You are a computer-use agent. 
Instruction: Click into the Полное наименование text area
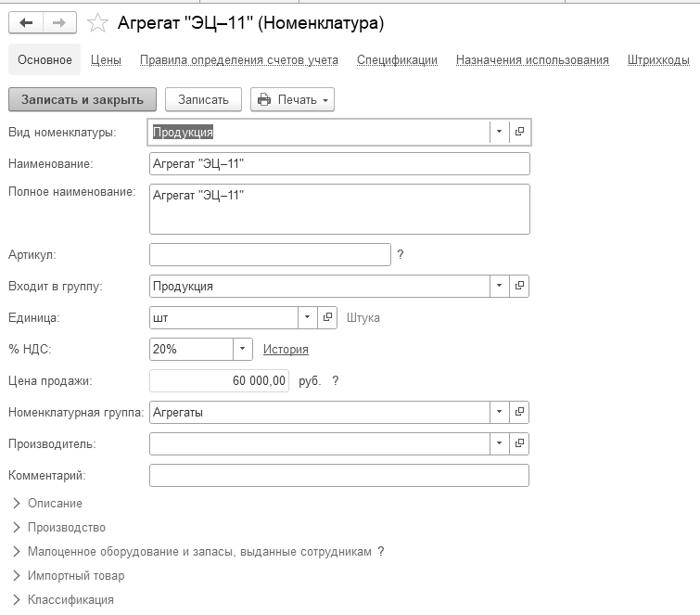339,209
